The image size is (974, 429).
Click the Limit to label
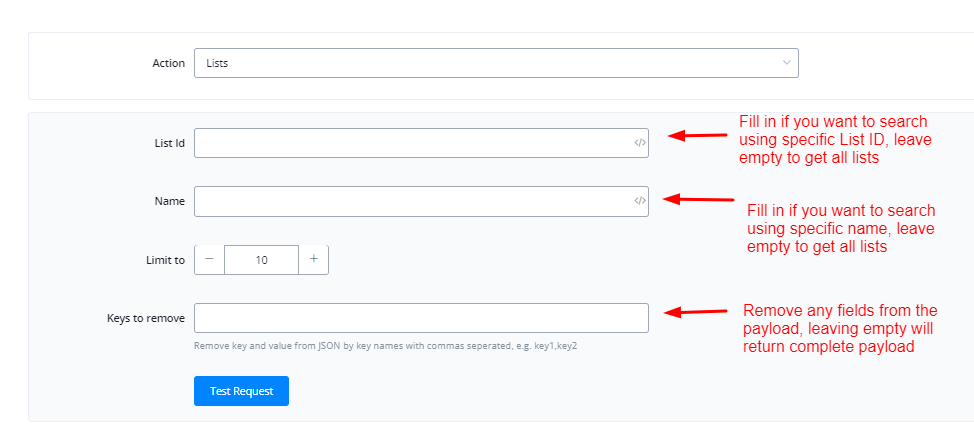[x=165, y=260]
